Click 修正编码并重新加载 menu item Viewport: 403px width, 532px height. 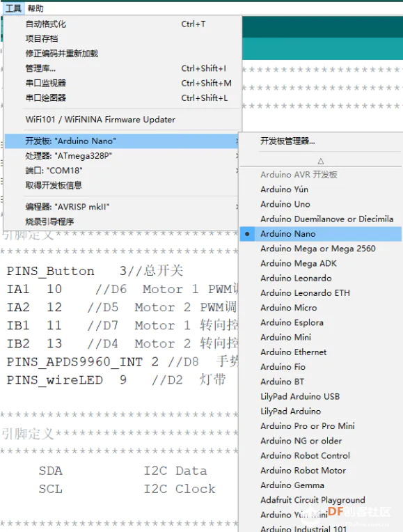point(123,54)
